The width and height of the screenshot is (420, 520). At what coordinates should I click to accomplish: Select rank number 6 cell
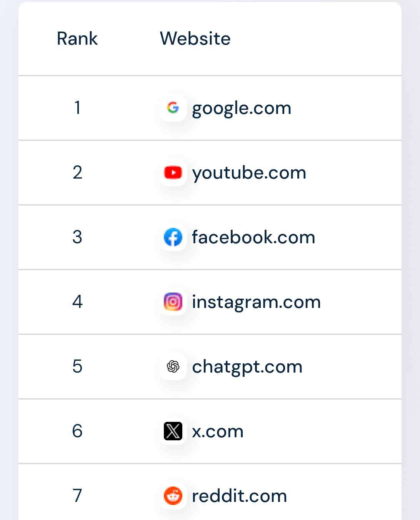click(77, 431)
